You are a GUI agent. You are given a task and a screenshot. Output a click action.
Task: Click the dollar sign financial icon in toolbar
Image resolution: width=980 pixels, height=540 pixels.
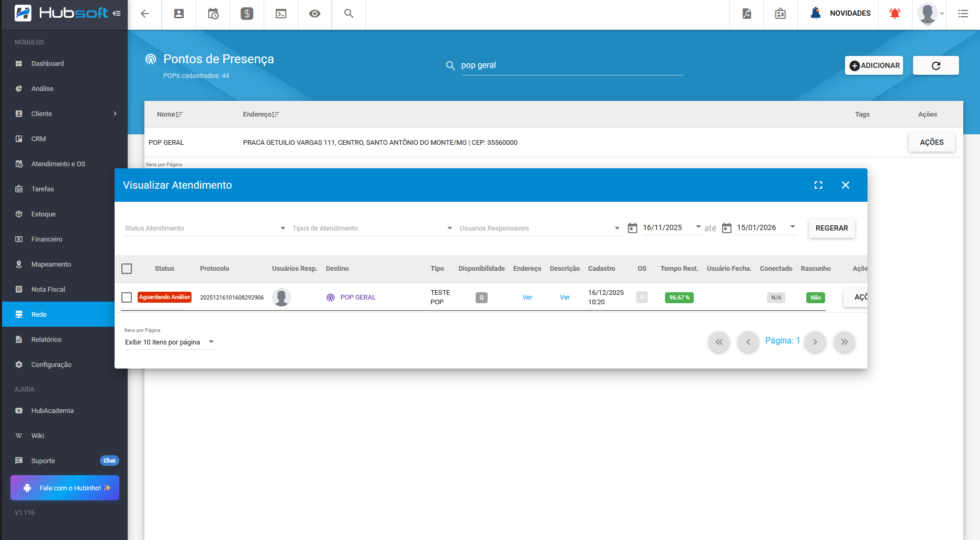pyautogui.click(x=247, y=14)
